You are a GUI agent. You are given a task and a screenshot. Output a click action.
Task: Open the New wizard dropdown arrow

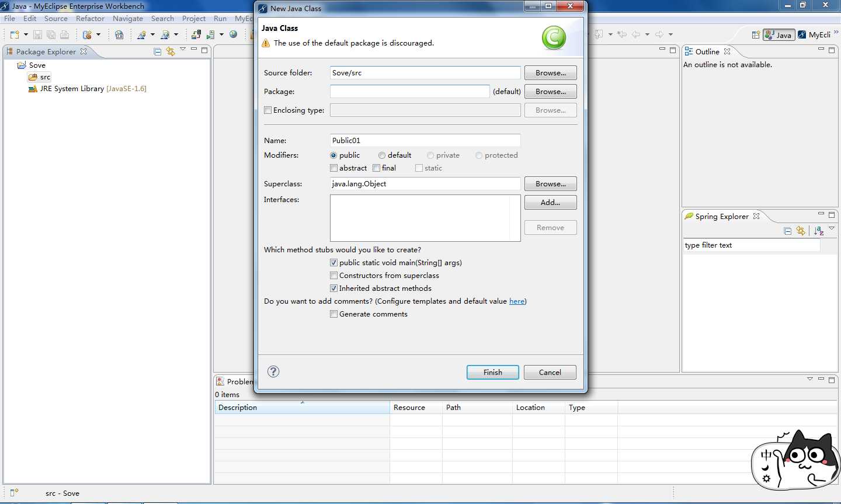pos(26,34)
